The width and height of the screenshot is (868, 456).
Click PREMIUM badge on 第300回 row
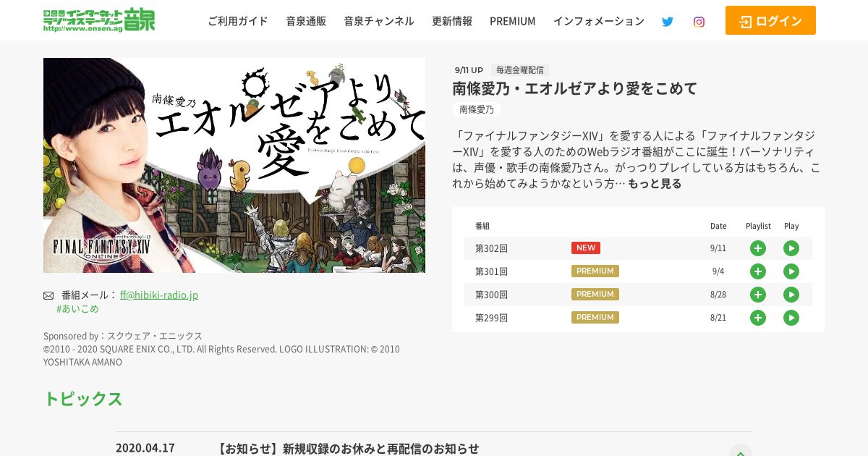point(595,294)
